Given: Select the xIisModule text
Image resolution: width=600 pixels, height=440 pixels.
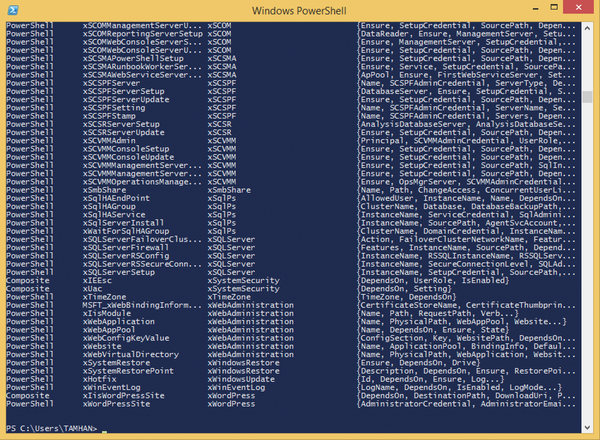Looking at the screenshot, I should [107, 313].
